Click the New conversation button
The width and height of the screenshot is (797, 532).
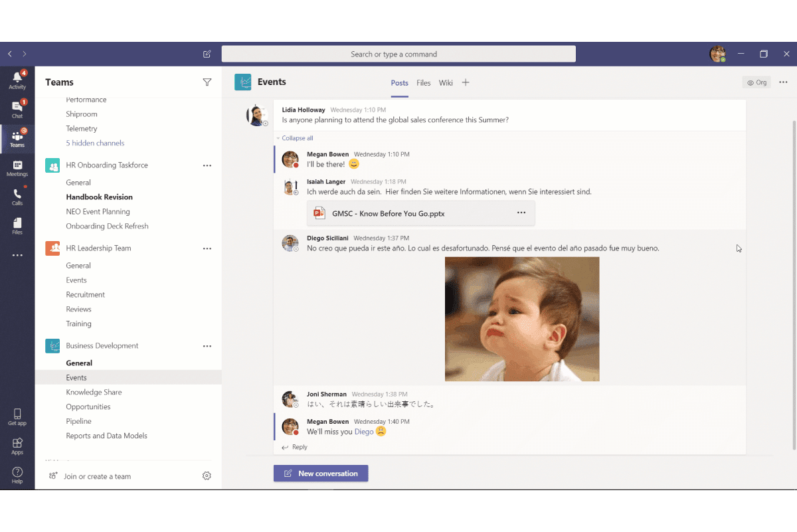click(321, 474)
